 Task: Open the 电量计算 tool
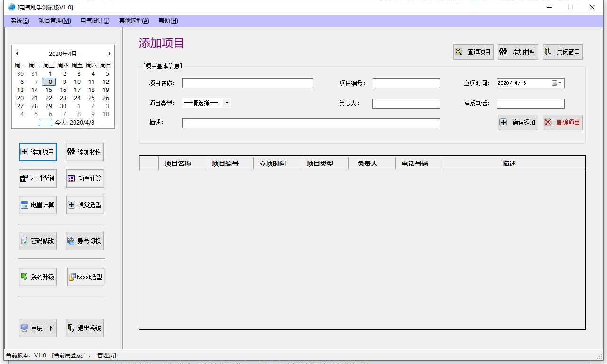pos(38,205)
